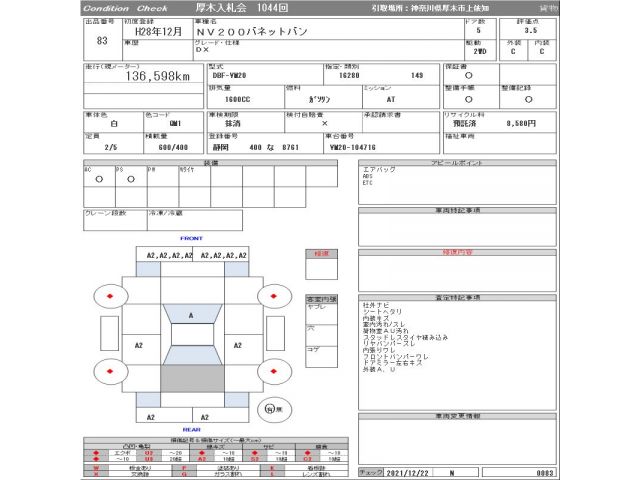Click the interior grade C under 内装
Screen dimensions: 640x480
pos(542,51)
